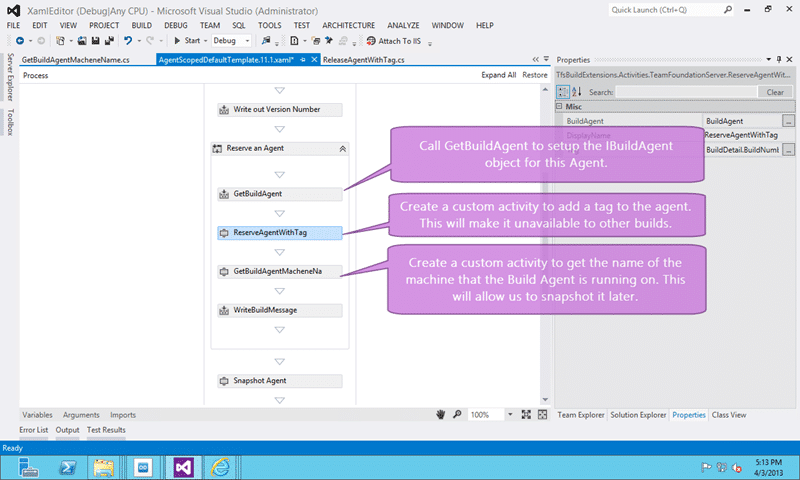Click Restore in the designer
This screenshot has width=800, height=480.
(x=535, y=75)
